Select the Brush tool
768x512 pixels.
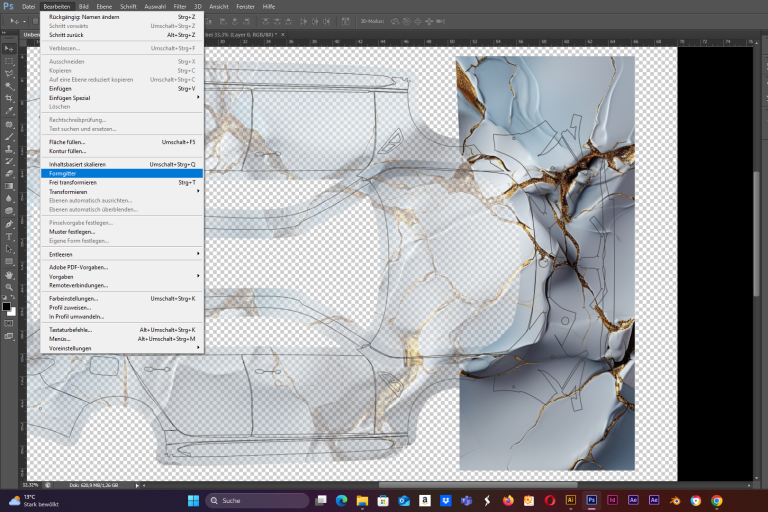(x=9, y=137)
